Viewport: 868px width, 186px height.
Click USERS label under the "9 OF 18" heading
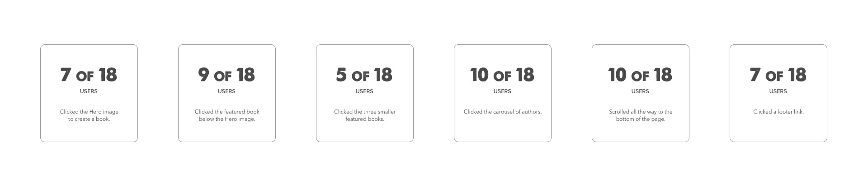(226, 91)
